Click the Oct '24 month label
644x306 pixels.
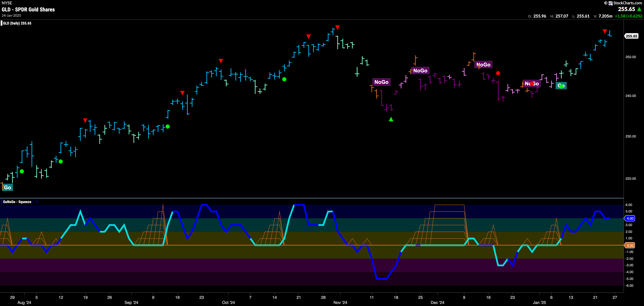click(228, 302)
